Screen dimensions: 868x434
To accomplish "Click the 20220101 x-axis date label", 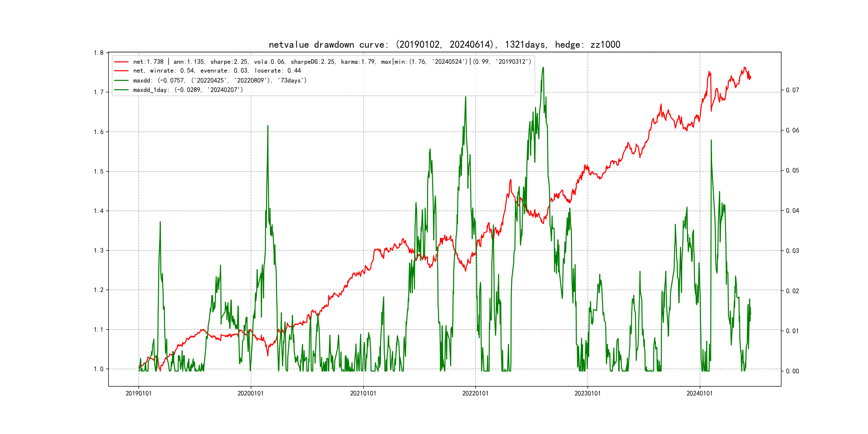I will [475, 394].
